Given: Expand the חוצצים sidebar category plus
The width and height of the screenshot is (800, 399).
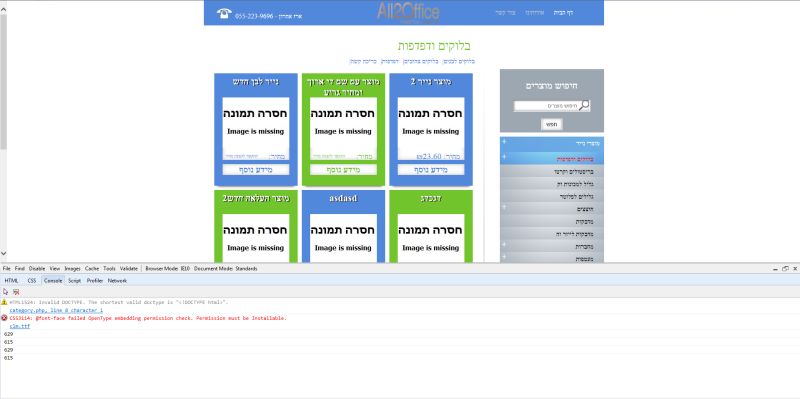Looking at the screenshot, I should [x=504, y=207].
